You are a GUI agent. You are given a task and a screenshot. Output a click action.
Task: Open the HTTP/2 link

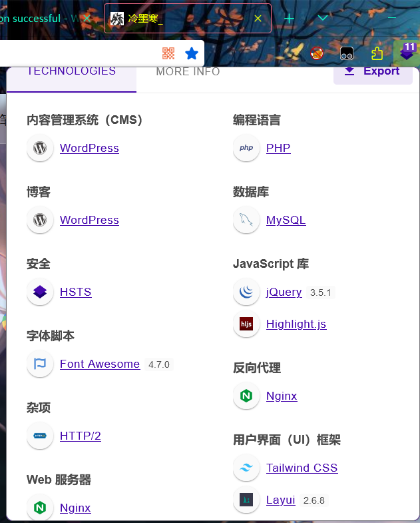tap(81, 436)
